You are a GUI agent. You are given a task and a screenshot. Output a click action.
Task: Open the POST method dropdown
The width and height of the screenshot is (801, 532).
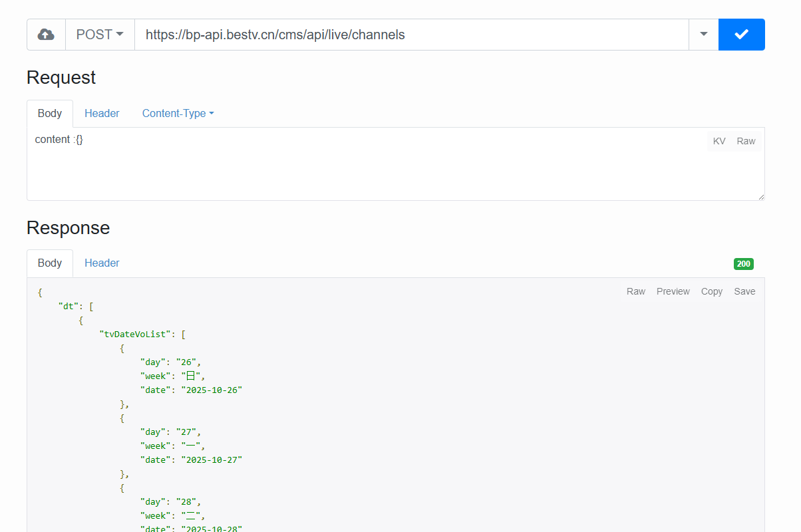click(100, 35)
